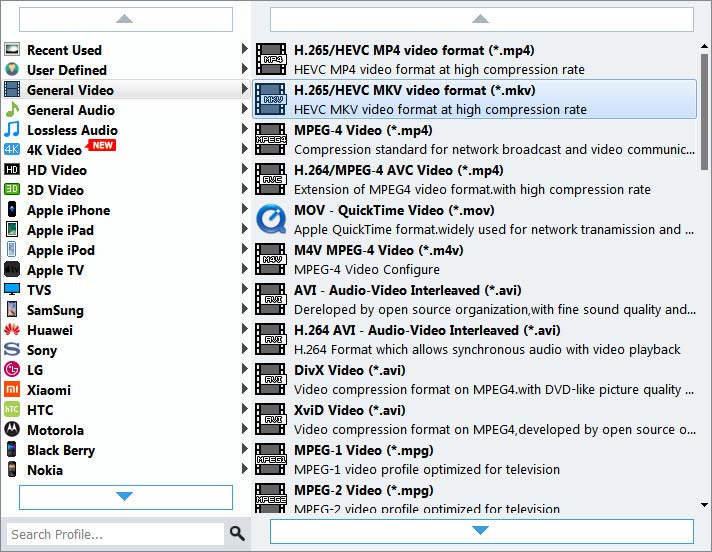Select DivX Video (*.avi) format
Viewport: 712px width, 552px height.
point(349,371)
